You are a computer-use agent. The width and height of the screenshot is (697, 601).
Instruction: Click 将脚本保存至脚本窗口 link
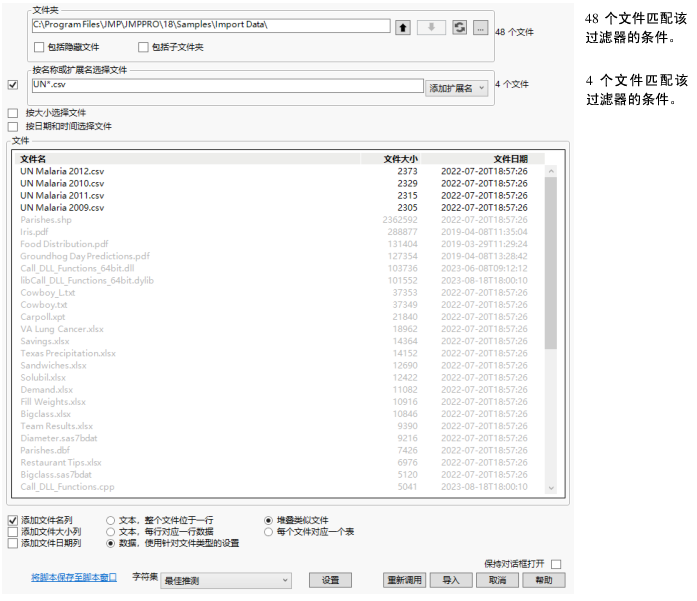point(74,577)
